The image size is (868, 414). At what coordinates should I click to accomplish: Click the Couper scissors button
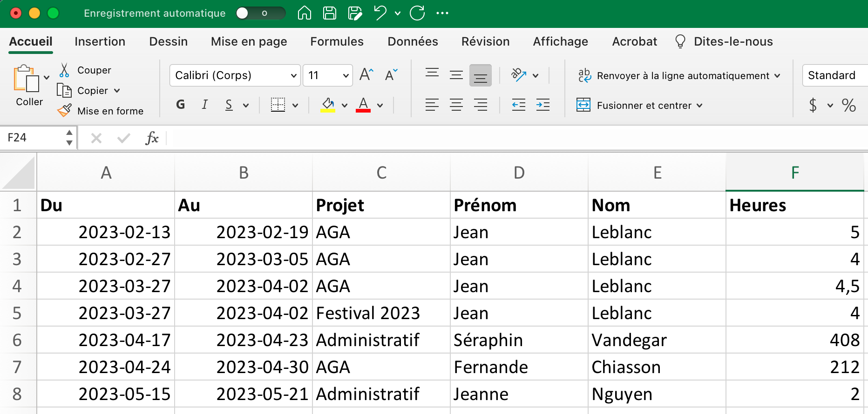click(86, 70)
